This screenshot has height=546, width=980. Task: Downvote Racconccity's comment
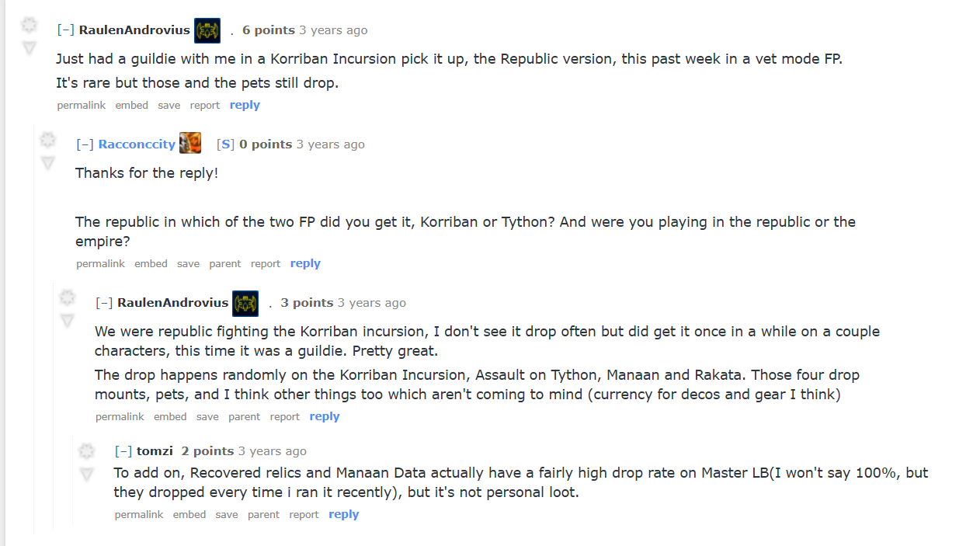[x=48, y=162]
